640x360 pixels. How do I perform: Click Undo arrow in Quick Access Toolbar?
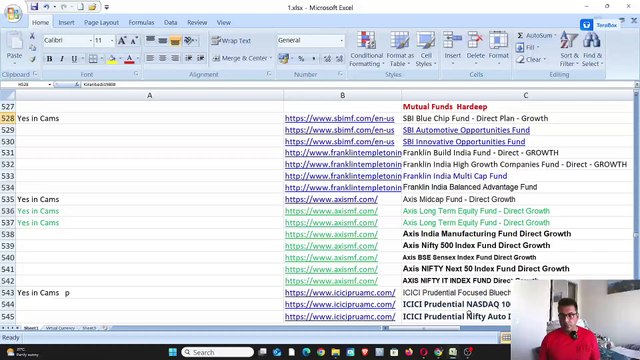point(46,7)
